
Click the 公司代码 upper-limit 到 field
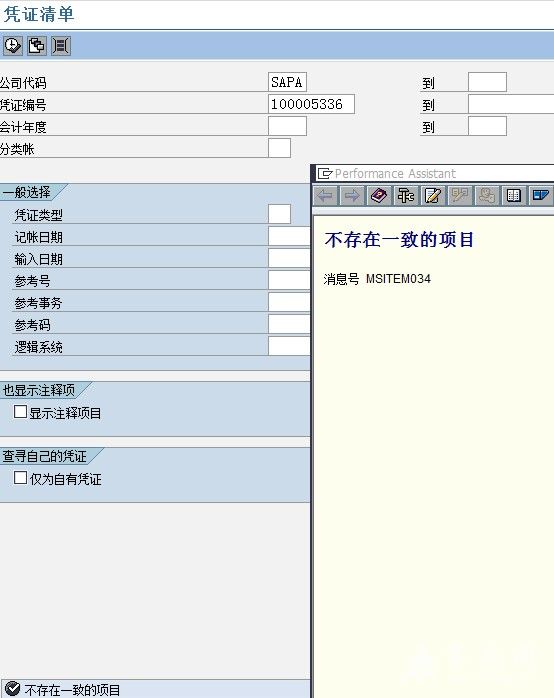coord(487,82)
